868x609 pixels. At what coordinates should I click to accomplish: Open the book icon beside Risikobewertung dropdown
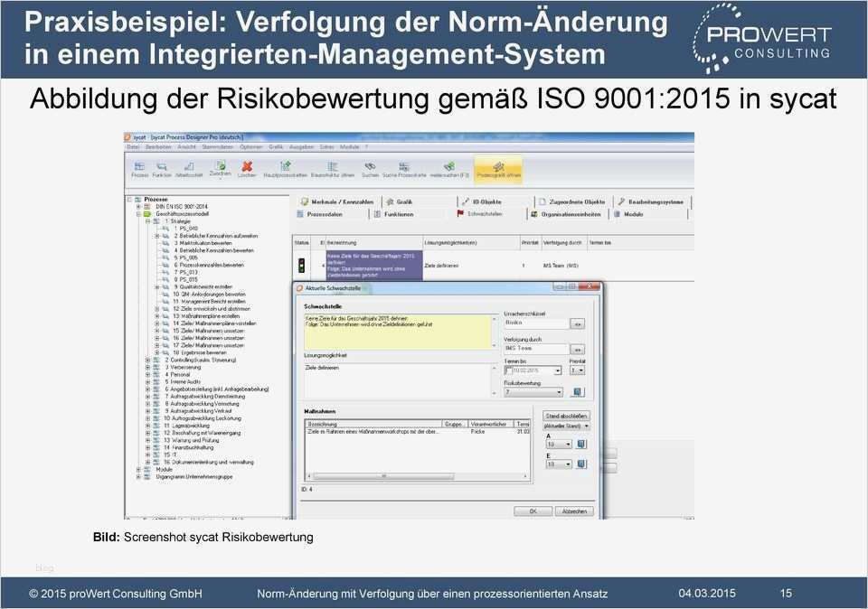(x=578, y=391)
